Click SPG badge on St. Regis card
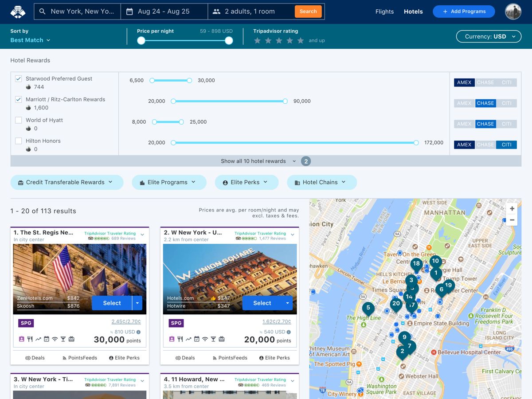Viewport: 532px width, 399px height. click(26, 323)
